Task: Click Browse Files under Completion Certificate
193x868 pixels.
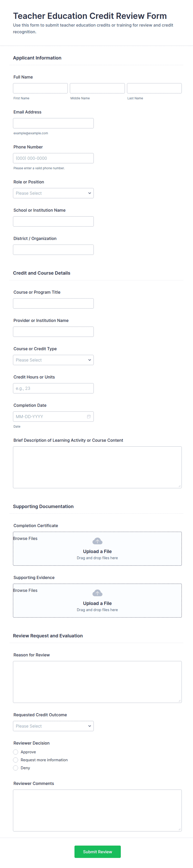Action: pos(25,538)
